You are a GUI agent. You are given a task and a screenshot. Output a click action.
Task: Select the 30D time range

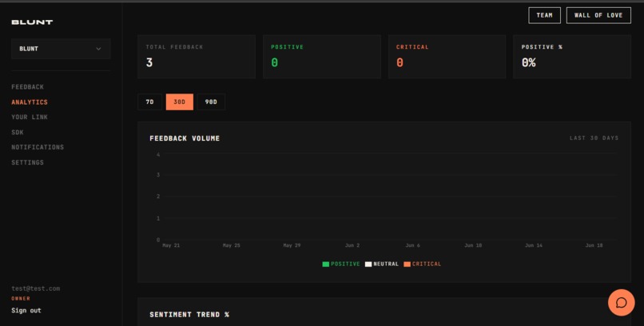coord(180,101)
